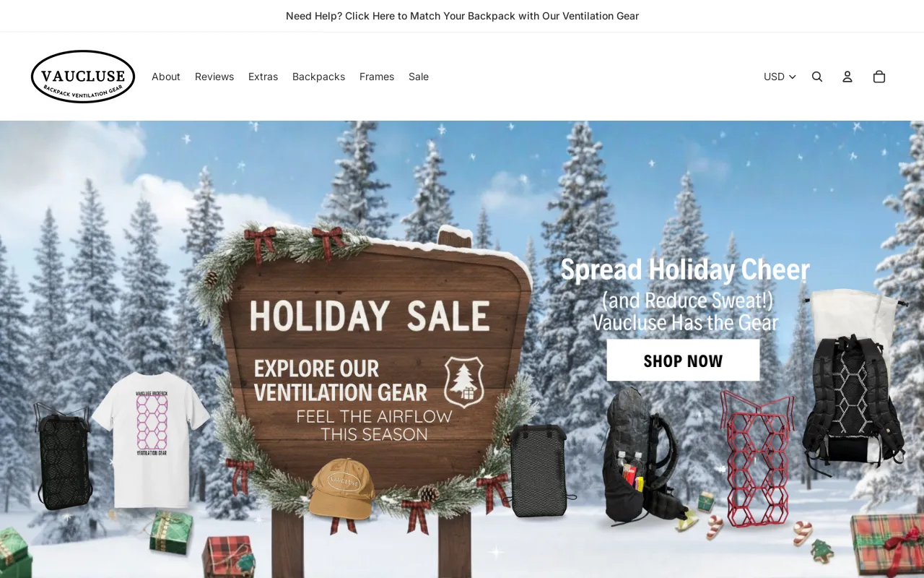Image resolution: width=924 pixels, height=578 pixels.
Task: Go to the Reviews page
Action: click(x=214, y=77)
